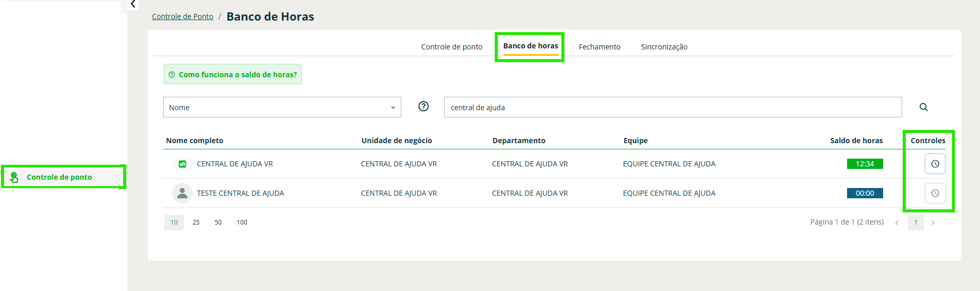
Task: Click the search magnifier icon
Action: point(923,107)
